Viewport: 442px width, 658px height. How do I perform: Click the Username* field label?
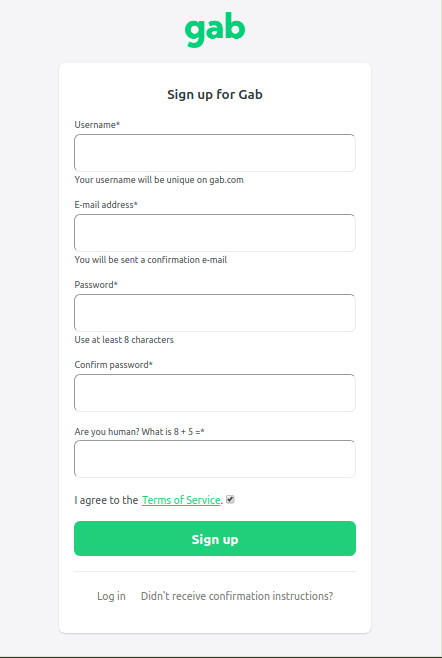coord(97,125)
